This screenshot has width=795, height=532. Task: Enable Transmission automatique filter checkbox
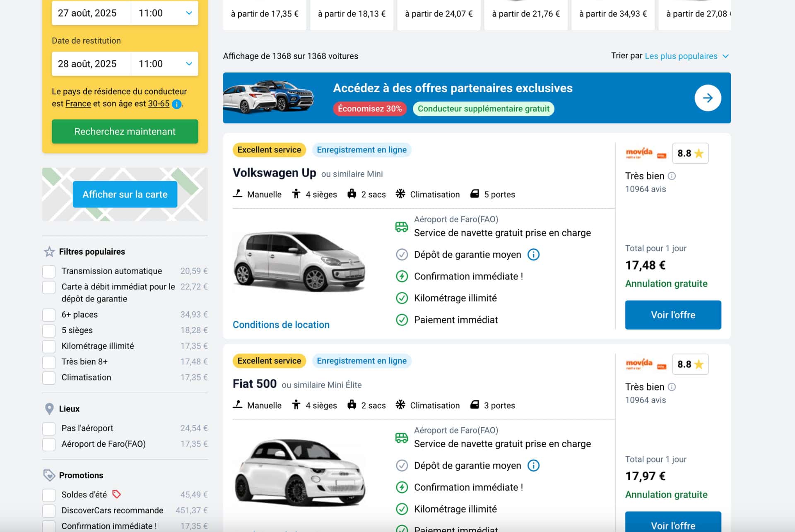(49, 272)
